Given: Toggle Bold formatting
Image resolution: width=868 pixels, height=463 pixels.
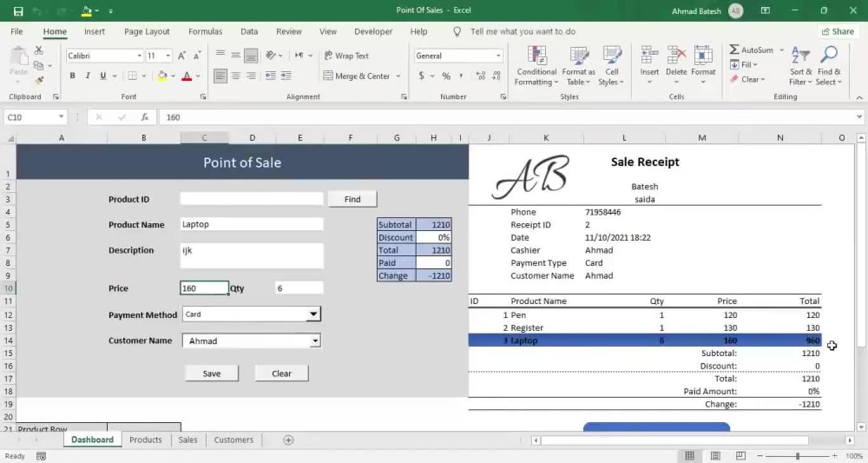Looking at the screenshot, I should pos(73,76).
